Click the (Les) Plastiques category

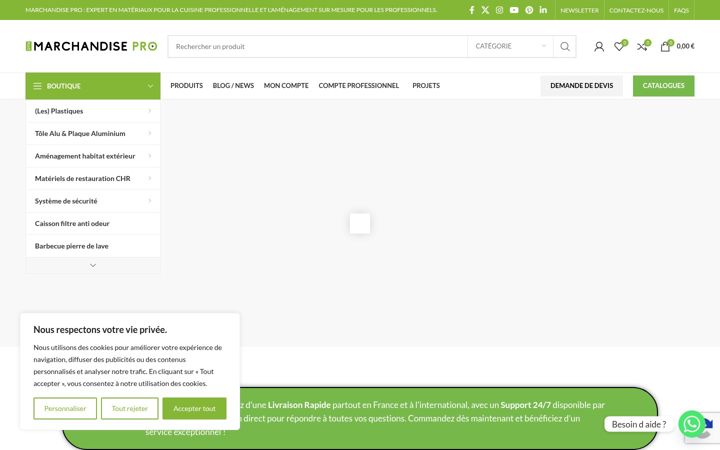pyautogui.click(x=59, y=111)
